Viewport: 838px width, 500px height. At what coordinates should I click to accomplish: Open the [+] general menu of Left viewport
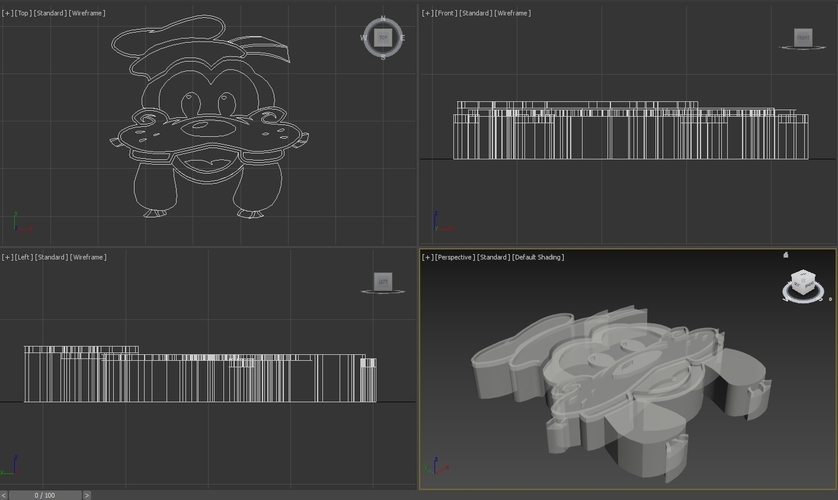coord(7,257)
